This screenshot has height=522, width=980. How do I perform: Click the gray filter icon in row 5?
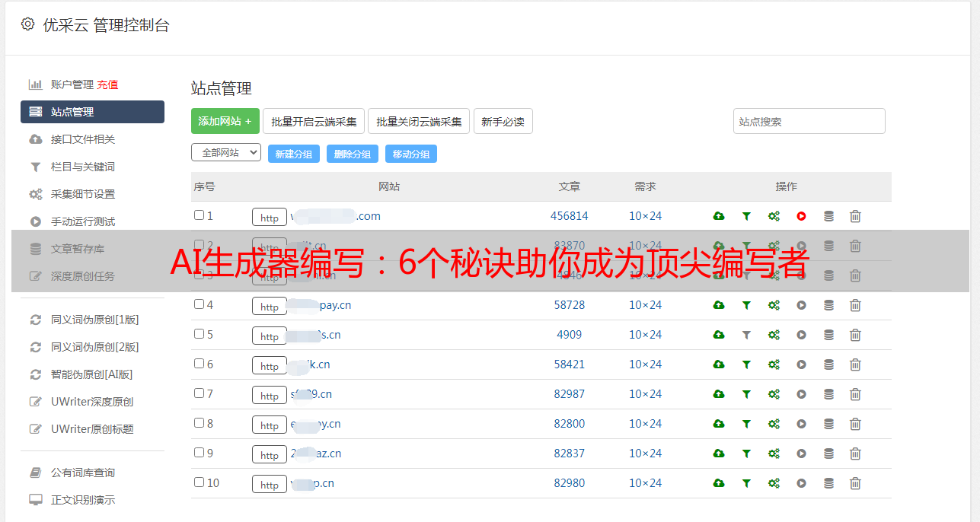click(746, 335)
